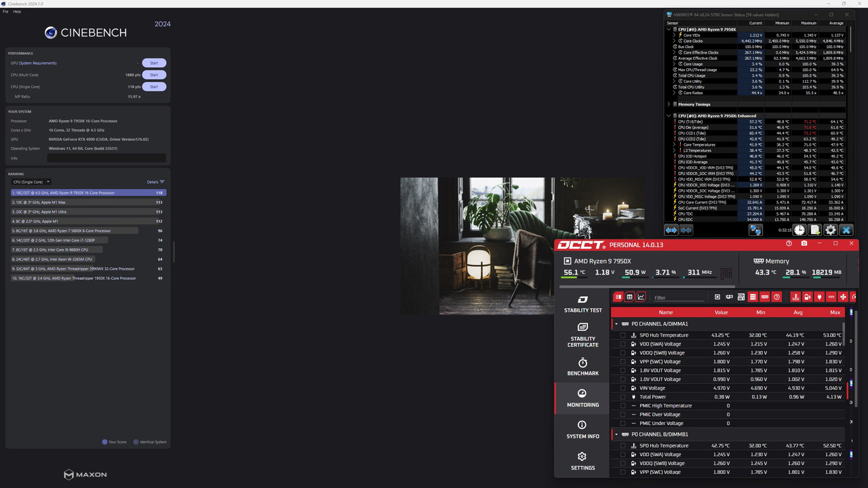Toggle the voltage sensor filter icon in OCCT
868x488 pixels.
click(x=807, y=297)
